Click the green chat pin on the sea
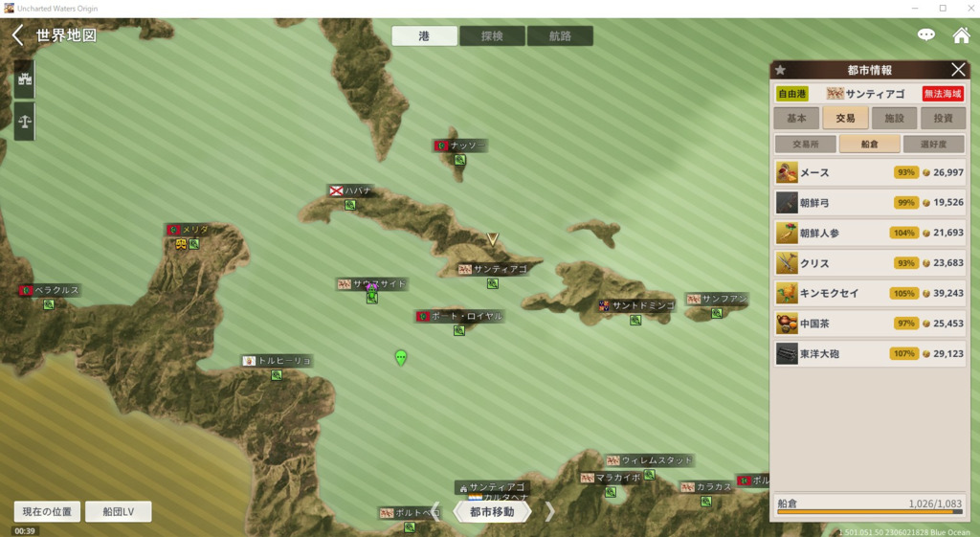Screen dimensions: 980x537 tap(401, 358)
